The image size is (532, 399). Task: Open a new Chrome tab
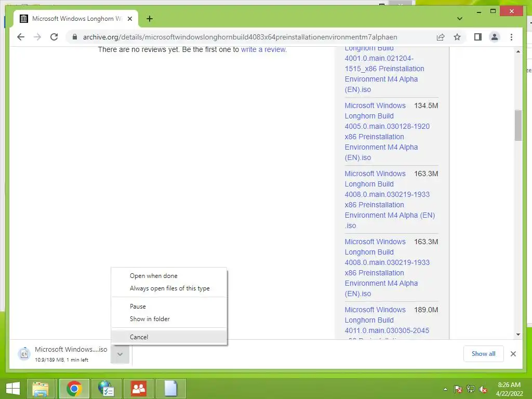coord(150,19)
